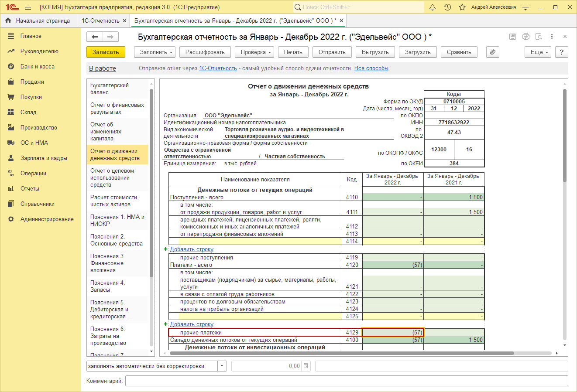The image size is (577, 392).
Task: Click the yellow Записать button
Action: 106,52
